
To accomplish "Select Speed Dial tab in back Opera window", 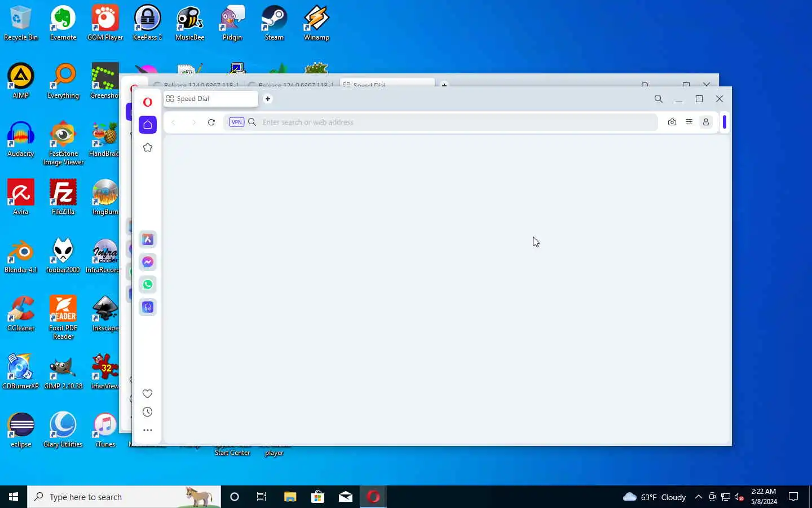I will coord(387,84).
